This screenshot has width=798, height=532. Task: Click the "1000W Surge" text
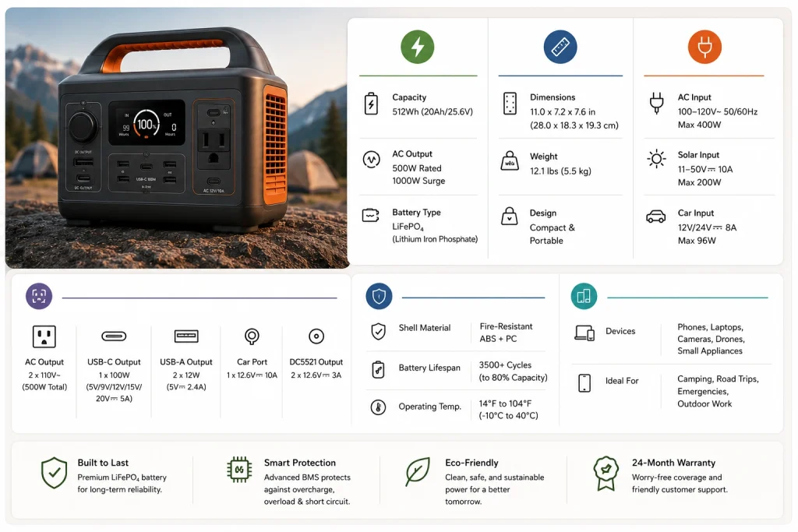(x=418, y=181)
